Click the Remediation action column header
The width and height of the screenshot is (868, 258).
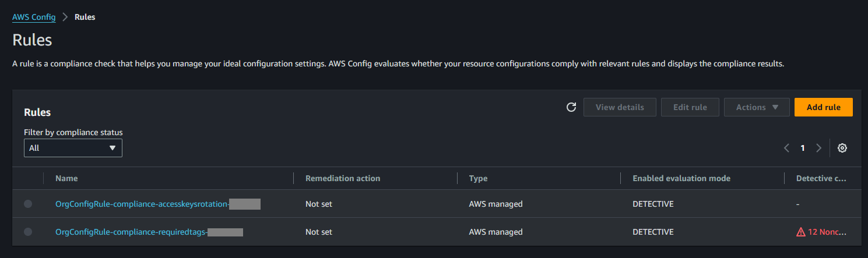coord(343,178)
